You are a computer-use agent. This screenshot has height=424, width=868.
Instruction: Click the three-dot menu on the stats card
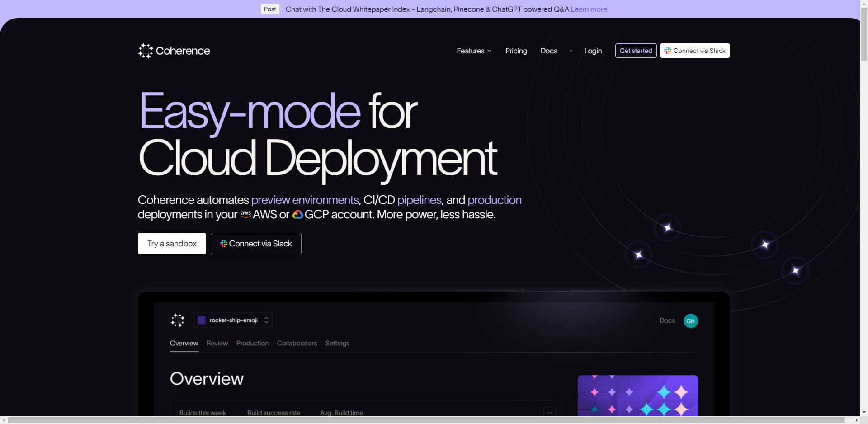(x=550, y=412)
